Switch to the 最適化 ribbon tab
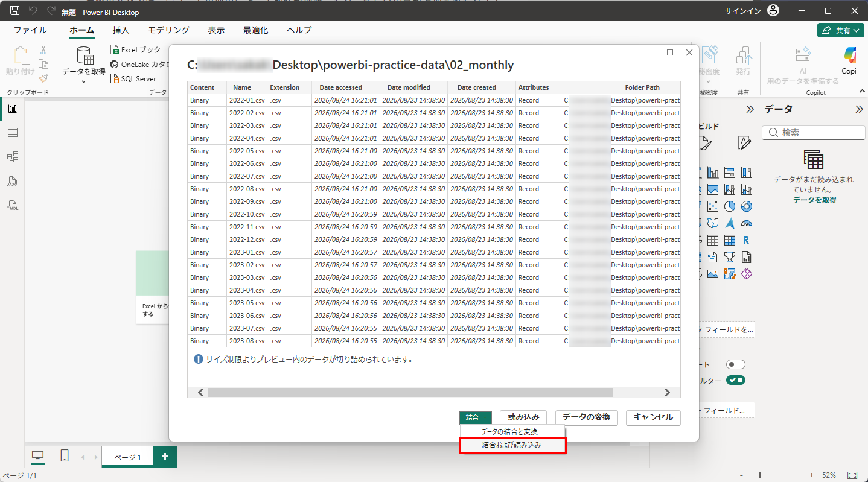The height and width of the screenshot is (482, 868). (256, 30)
